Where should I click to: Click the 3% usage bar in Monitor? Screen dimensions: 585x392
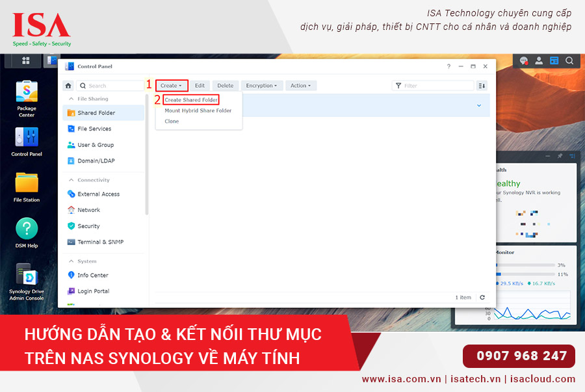[526, 265]
